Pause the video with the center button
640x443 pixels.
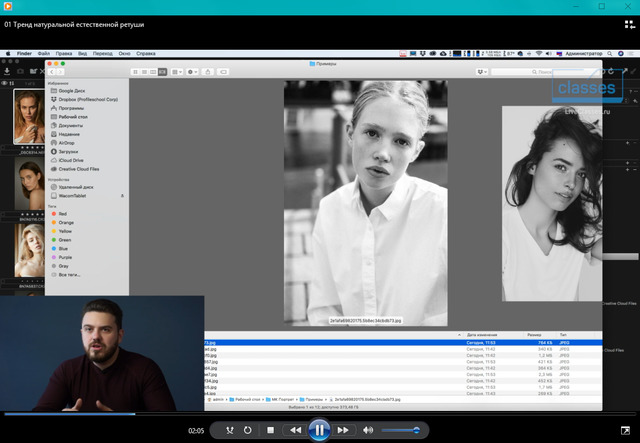[x=318, y=430]
